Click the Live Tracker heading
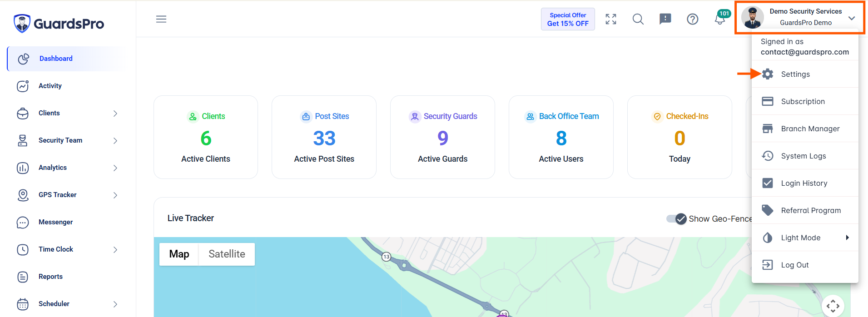Screen dimensions: 868x317 point(191,218)
